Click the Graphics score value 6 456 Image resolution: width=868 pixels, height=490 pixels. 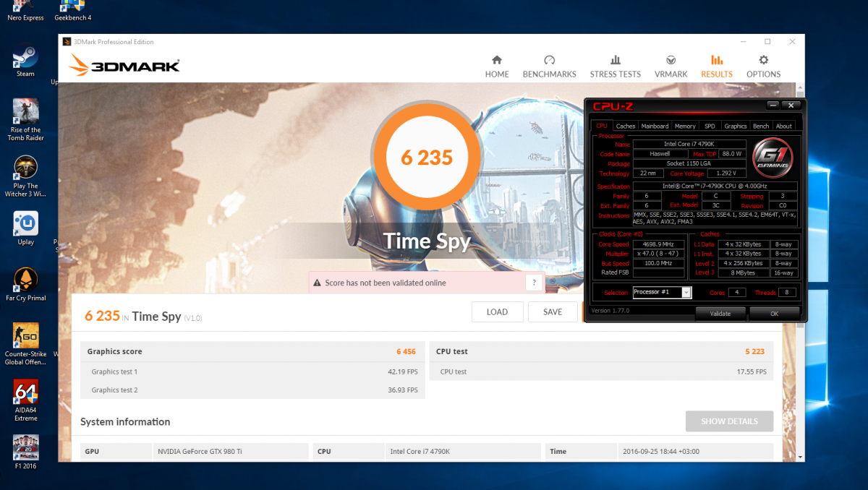point(406,351)
